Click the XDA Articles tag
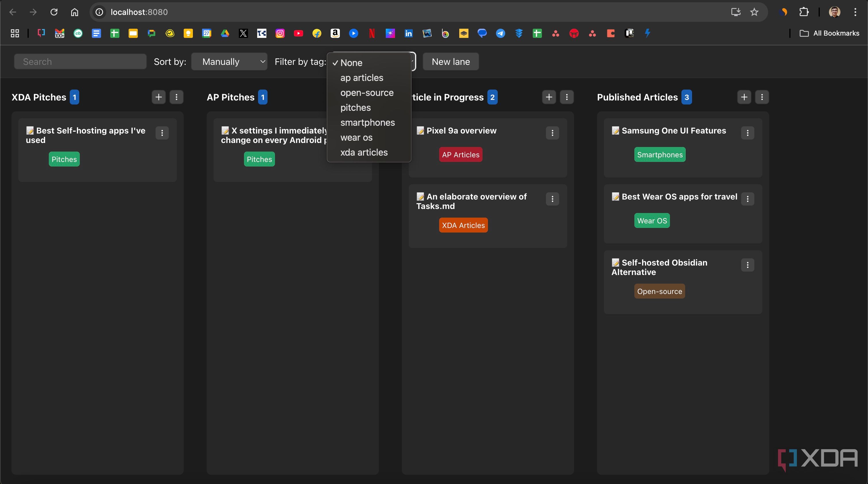This screenshot has height=484, width=868. coord(463,225)
